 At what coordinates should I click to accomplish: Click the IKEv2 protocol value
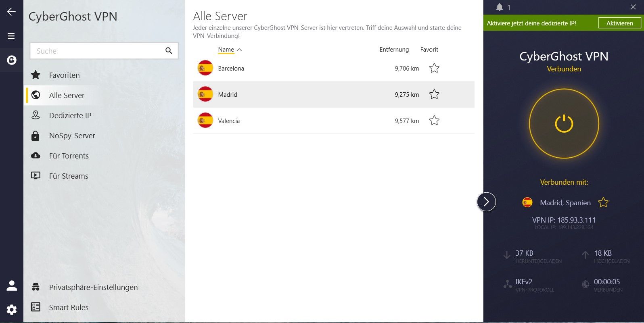click(x=524, y=282)
